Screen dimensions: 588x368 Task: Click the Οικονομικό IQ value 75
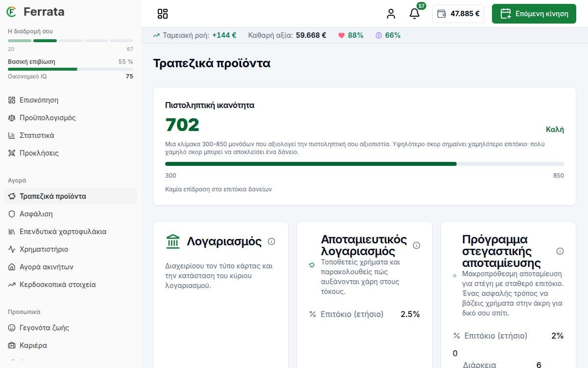pos(129,77)
